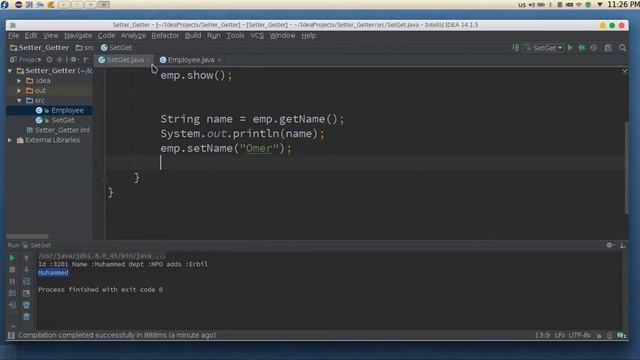Screen dimensions: 640x360
Task: Rerun SetGet in the Run panel
Action: click(12, 258)
